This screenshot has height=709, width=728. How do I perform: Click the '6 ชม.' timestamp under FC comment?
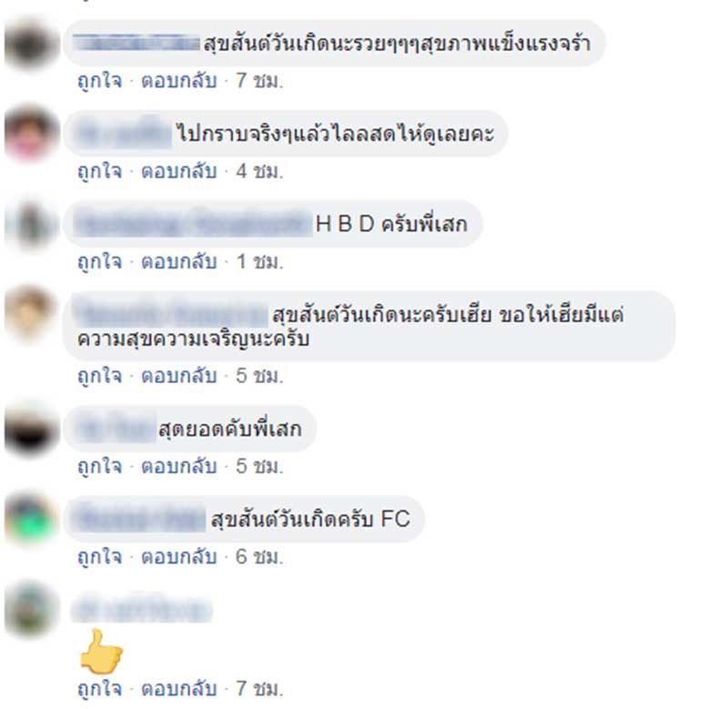click(259, 557)
